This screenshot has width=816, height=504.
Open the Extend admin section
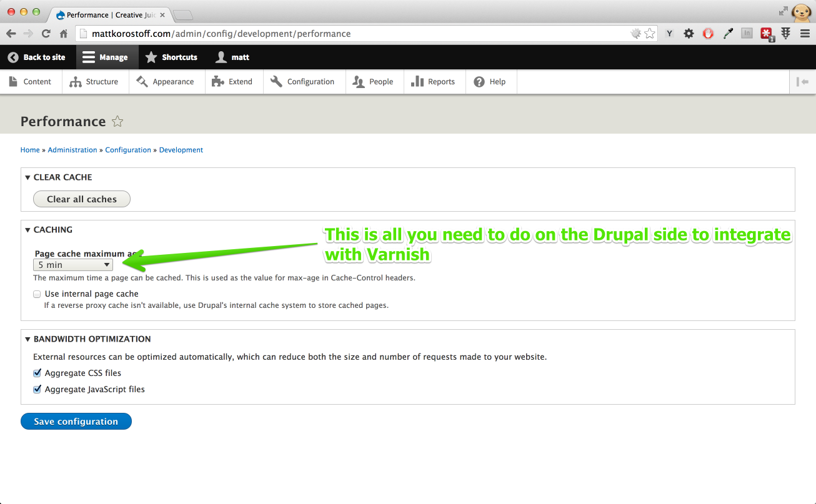point(234,82)
